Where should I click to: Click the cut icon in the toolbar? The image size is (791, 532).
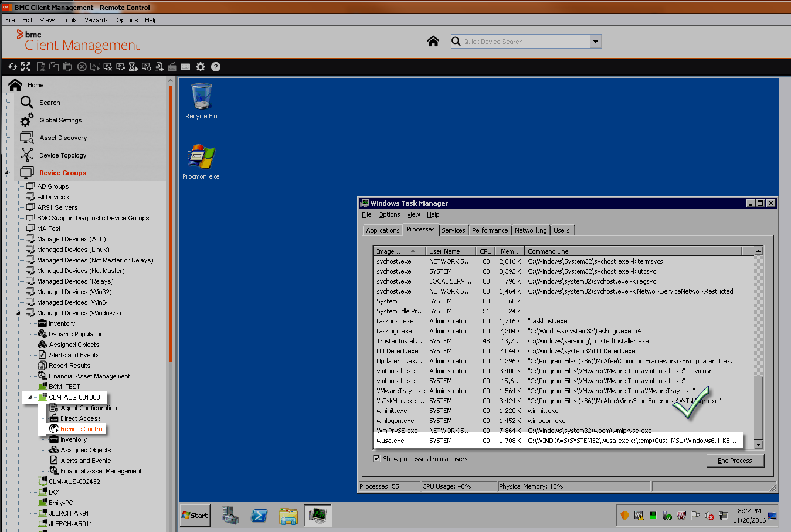[x=40, y=67]
